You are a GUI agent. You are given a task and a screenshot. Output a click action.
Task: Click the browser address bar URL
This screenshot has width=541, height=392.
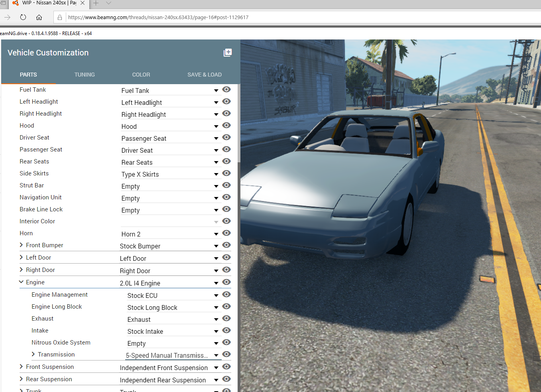158,18
